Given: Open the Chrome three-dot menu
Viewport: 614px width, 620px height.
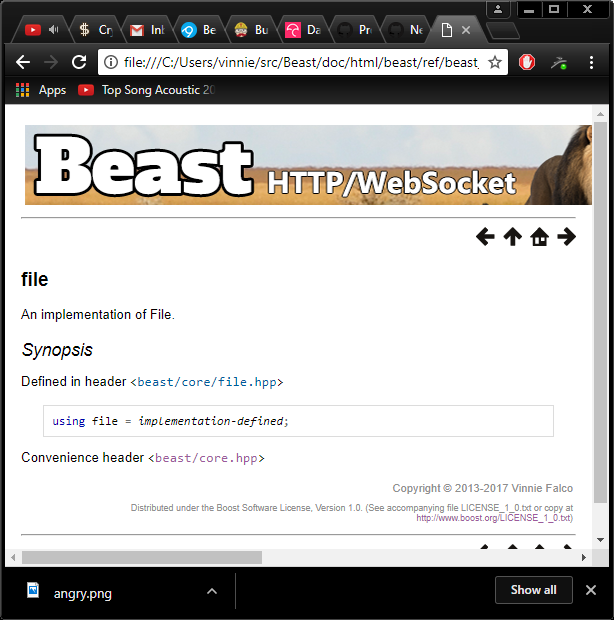Looking at the screenshot, I should click(591, 62).
